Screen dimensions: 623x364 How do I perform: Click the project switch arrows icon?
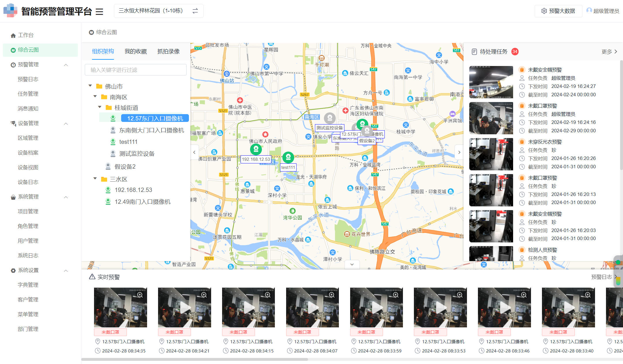pos(195,11)
